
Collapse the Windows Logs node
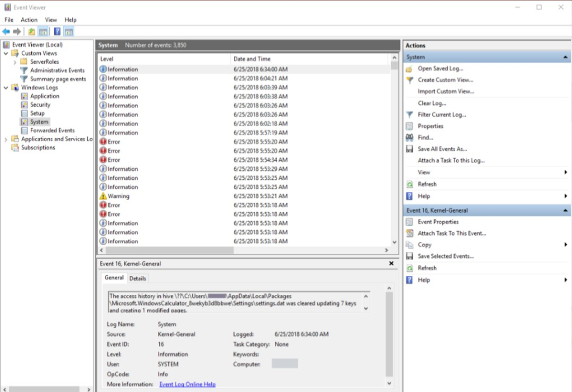pos(6,88)
